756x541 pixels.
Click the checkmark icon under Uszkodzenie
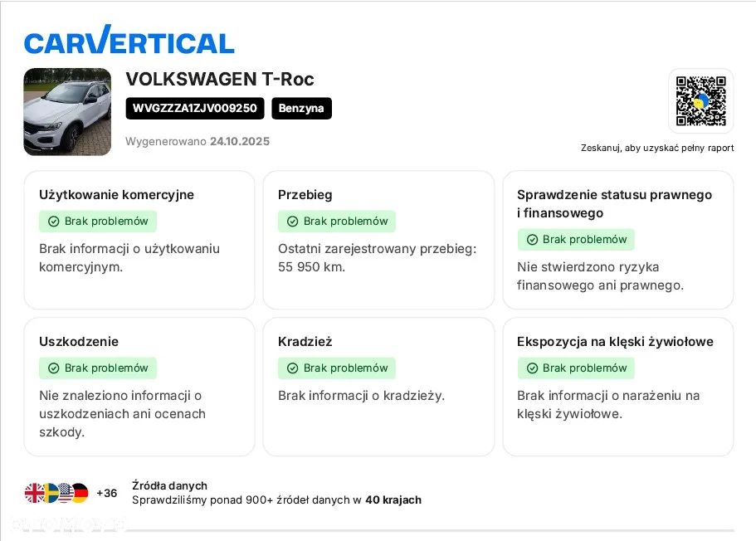tap(53, 368)
